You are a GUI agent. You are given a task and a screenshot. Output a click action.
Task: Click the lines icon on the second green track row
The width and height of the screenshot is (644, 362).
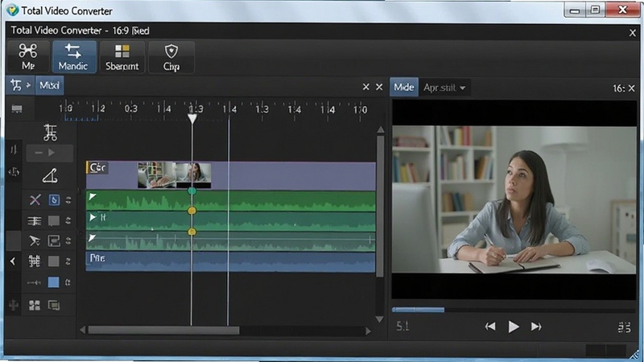pos(35,221)
